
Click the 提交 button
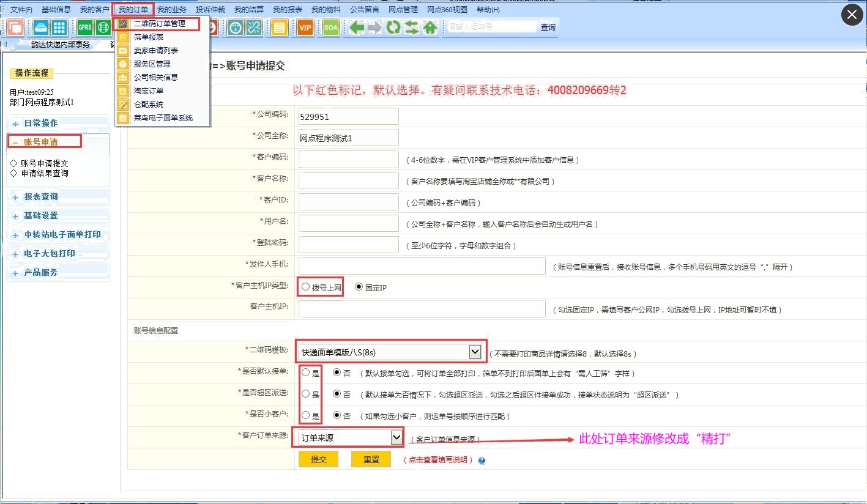click(x=318, y=459)
